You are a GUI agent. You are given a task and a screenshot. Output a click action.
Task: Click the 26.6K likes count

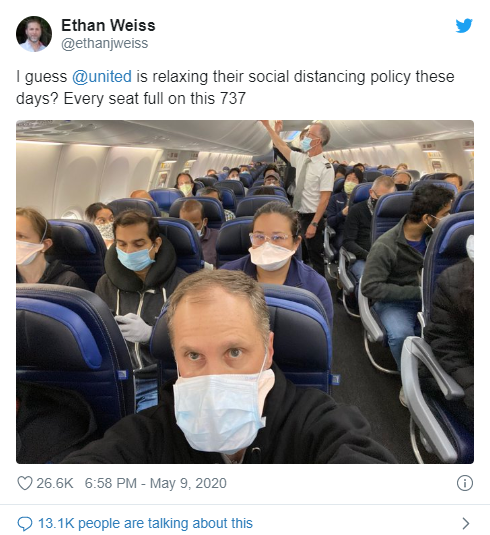[55, 483]
